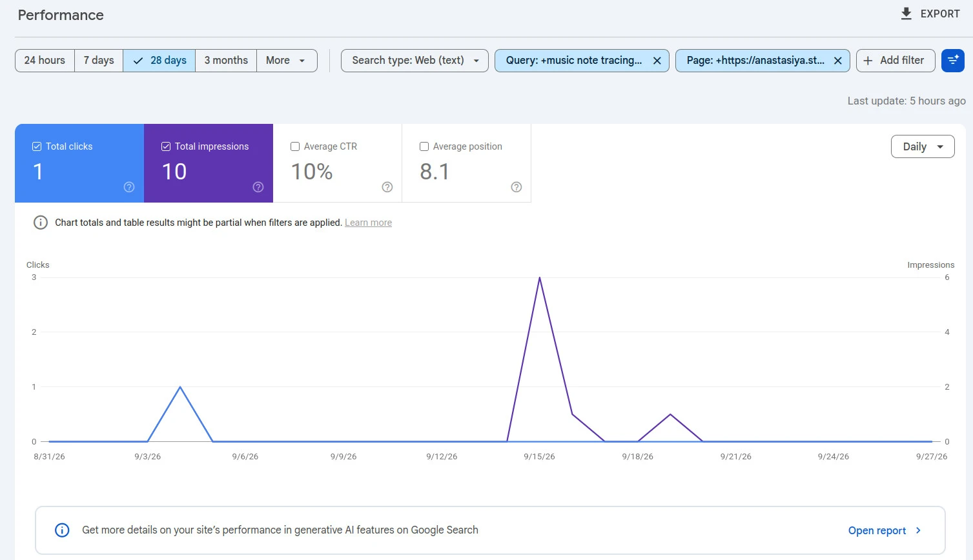
Task: Open help for Total clicks metric
Action: pyautogui.click(x=129, y=187)
